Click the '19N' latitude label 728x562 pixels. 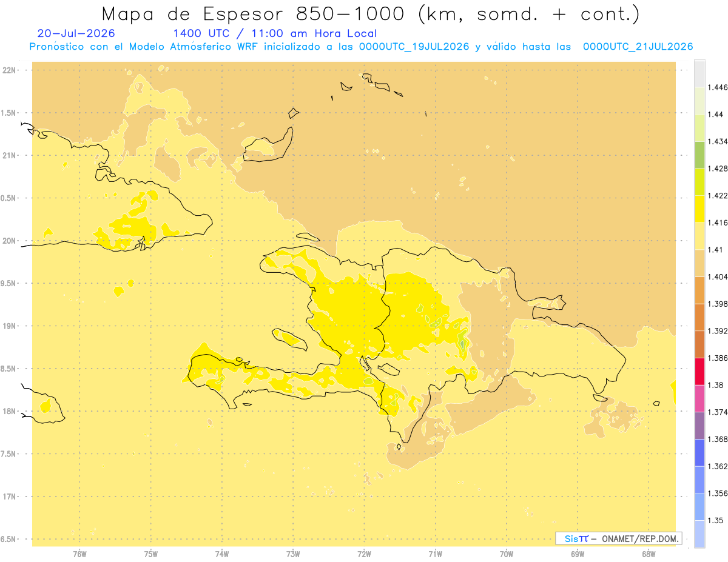9,326
